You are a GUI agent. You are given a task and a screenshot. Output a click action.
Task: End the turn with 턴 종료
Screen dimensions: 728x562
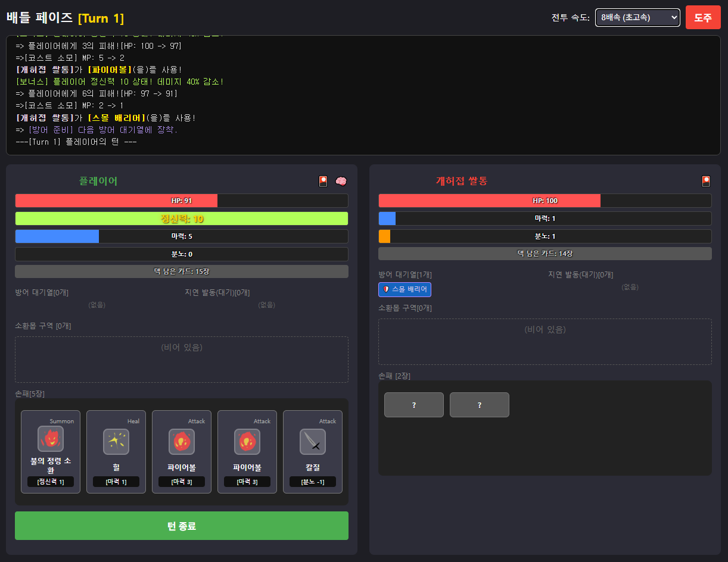182,526
